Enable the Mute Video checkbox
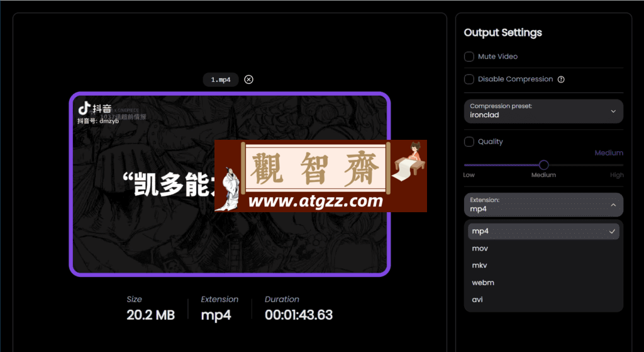Viewport: 644px width, 352px height. point(469,57)
